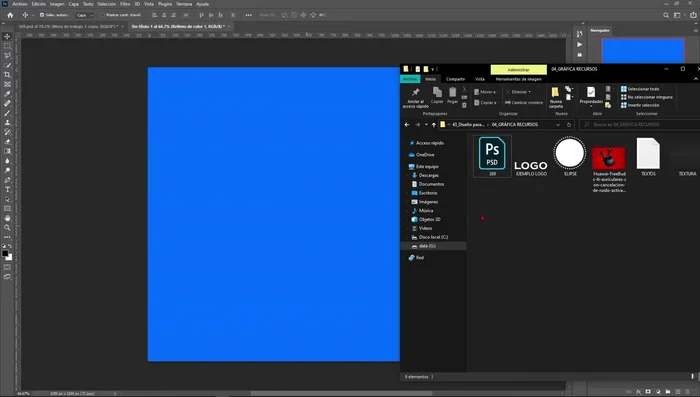Swap foreground and background colors icon
This screenshot has height=397, width=700.
(10, 247)
